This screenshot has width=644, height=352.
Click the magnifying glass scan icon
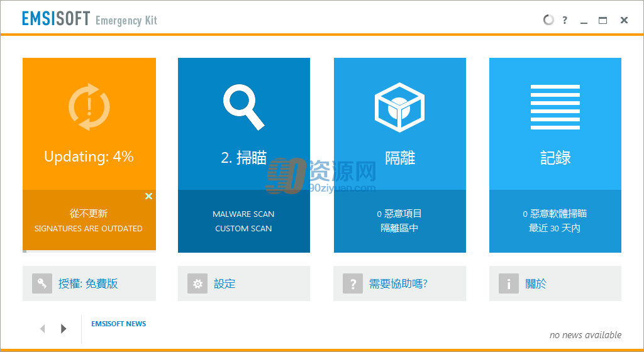tap(243, 107)
